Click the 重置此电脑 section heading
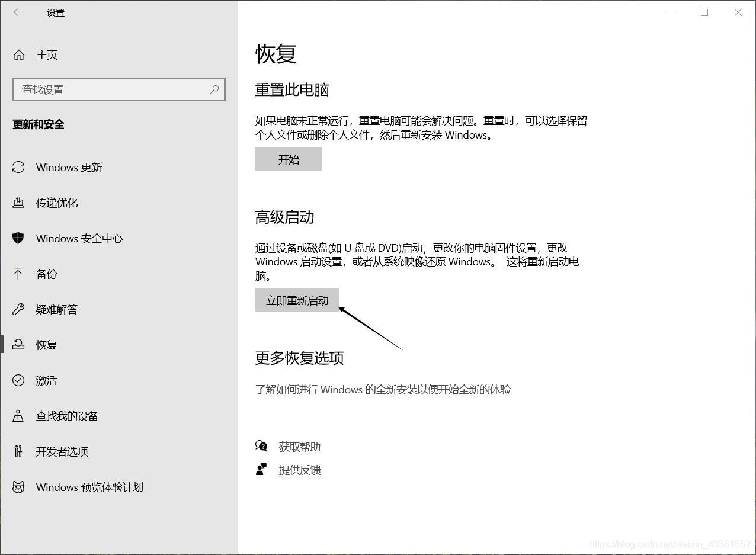 point(292,90)
